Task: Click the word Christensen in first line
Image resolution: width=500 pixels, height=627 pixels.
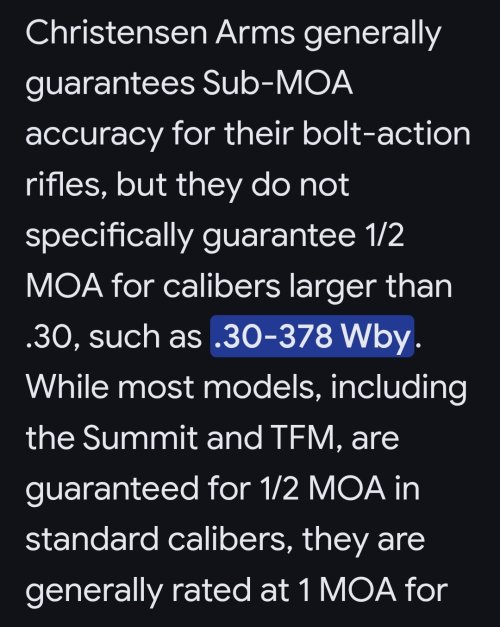Action: click(x=116, y=33)
